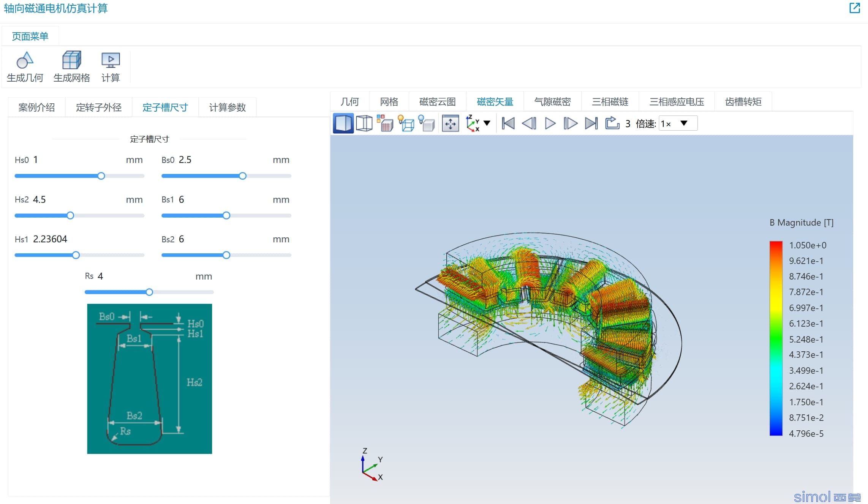The width and height of the screenshot is (868, 504).
Task: Click the 轴向磁通电机仿真计算 title
Action: click(56, 8)
